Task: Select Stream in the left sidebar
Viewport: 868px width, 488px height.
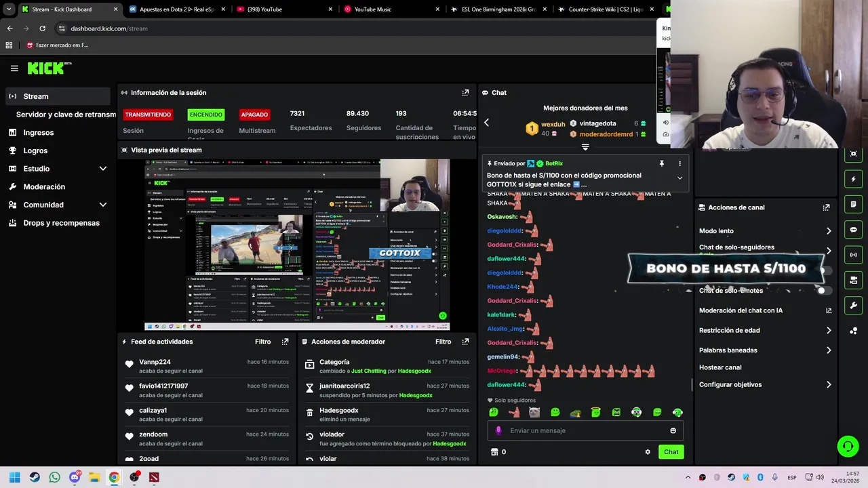Action: click(58, 96)
